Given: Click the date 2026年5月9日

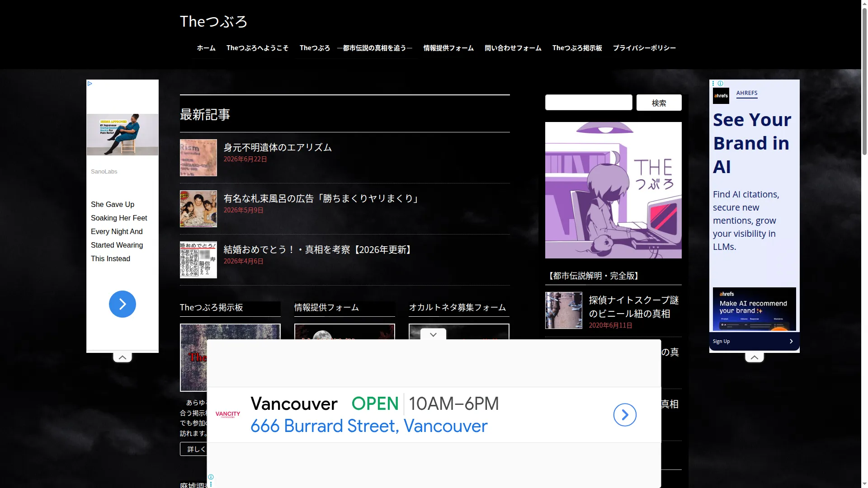Looking at the screenshot, I should 243,211.
